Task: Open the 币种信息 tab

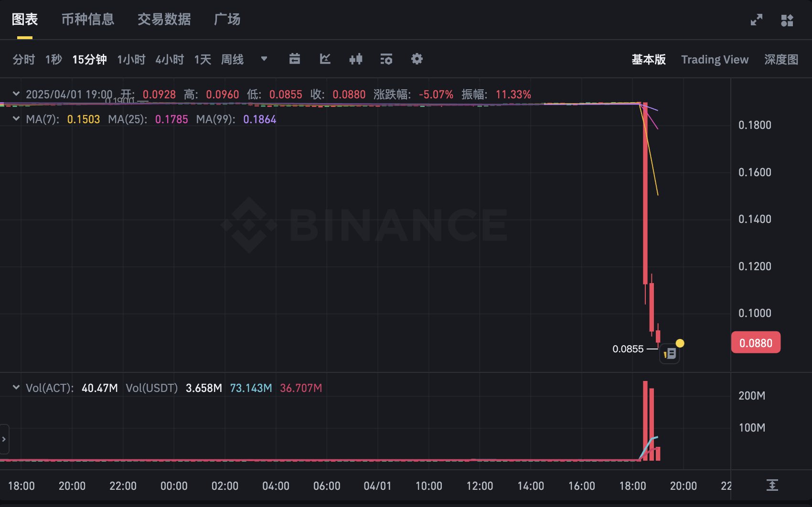Action: pos(88,20)
